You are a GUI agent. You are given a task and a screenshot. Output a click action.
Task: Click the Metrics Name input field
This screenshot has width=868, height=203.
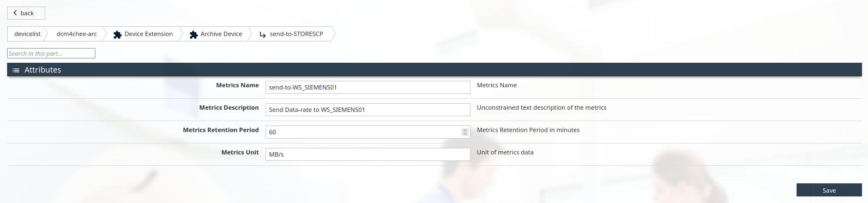pos(368,87)
